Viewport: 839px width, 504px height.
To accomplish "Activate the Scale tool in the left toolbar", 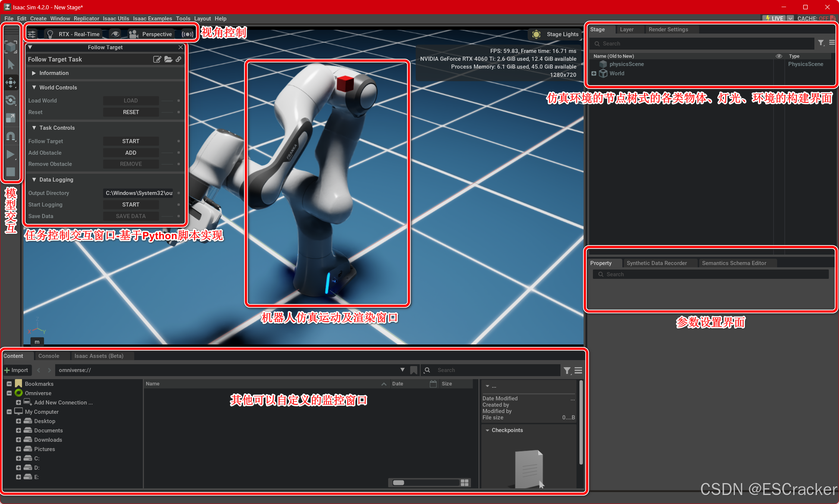I will [x=11, y=118].
